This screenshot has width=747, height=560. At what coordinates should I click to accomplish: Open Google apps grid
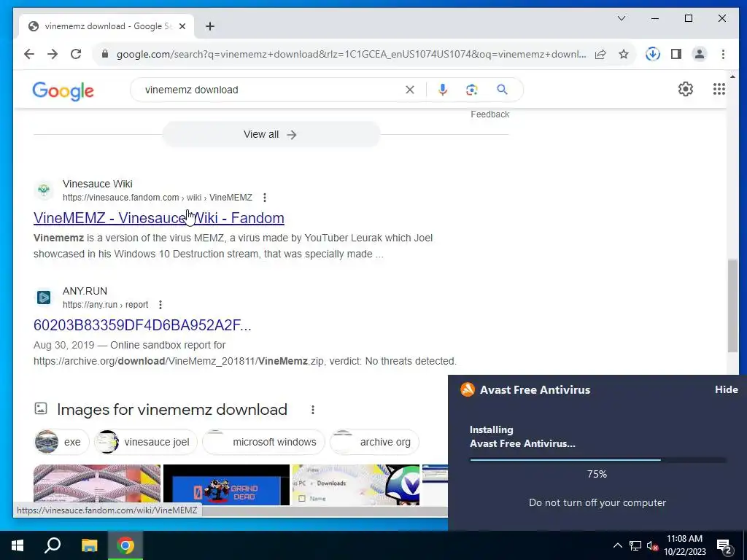719,89
